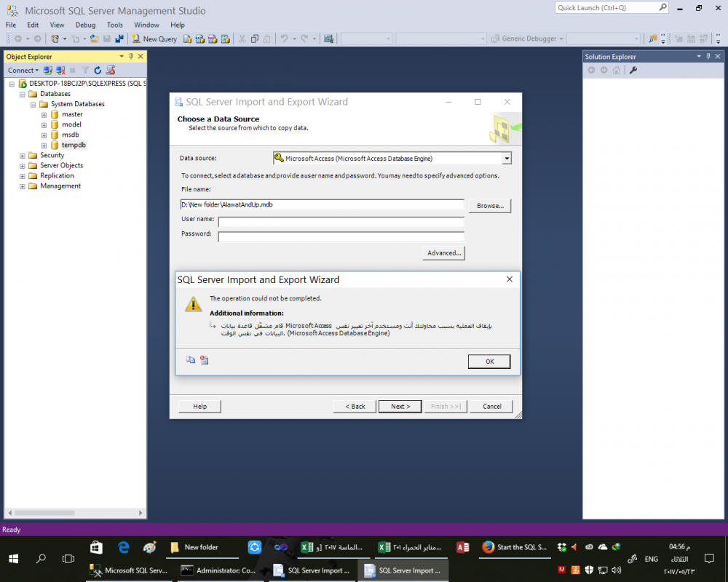Screen dimensions: 728x582
Task: Click the < Back wizard button
Action: click(x=355, y=406)
